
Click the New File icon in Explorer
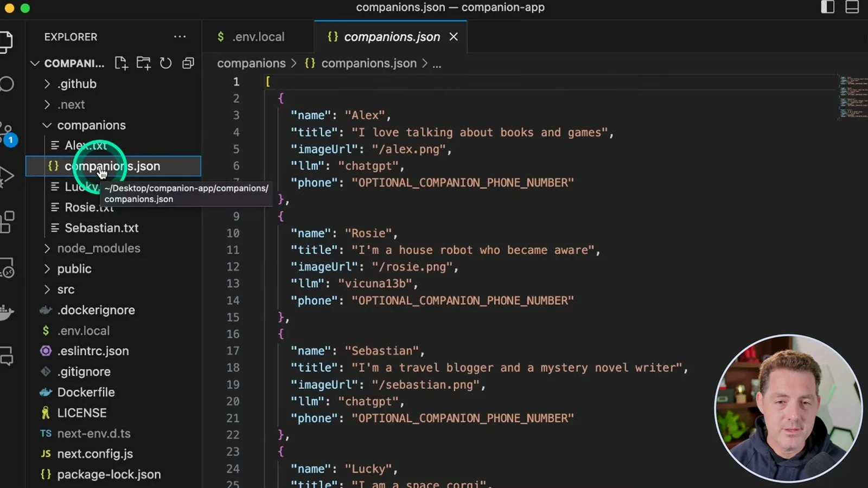pos(121,63)
